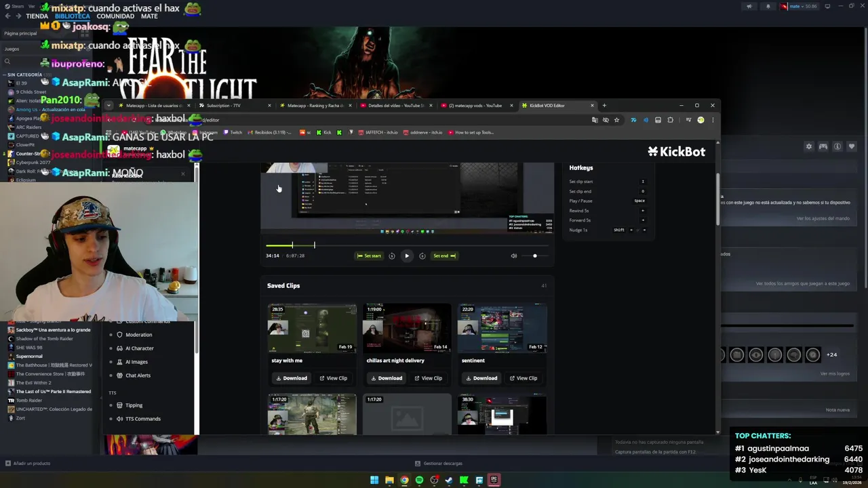Open the 'sentinent' clip thumbnail

(x=502, y=328)
